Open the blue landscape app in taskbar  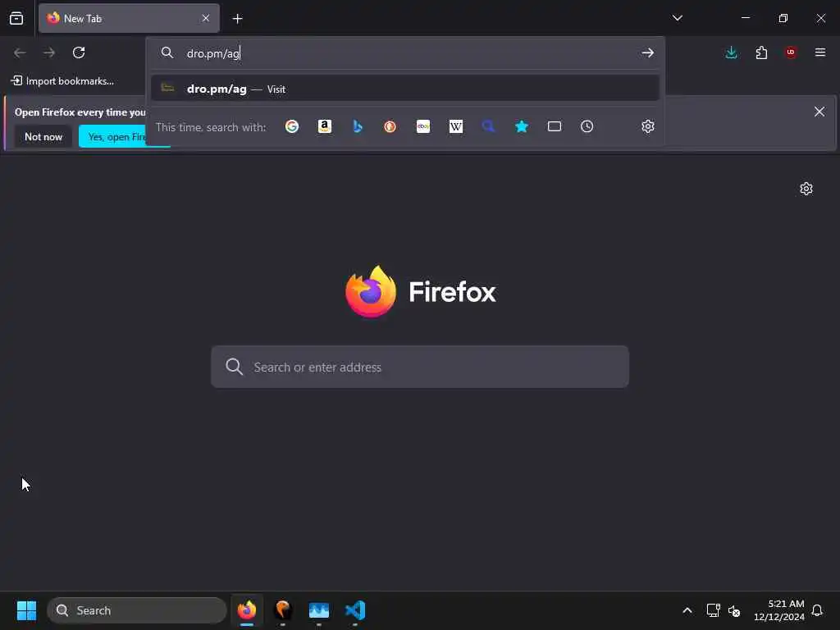pyautogui.click(x=319, y=610)
